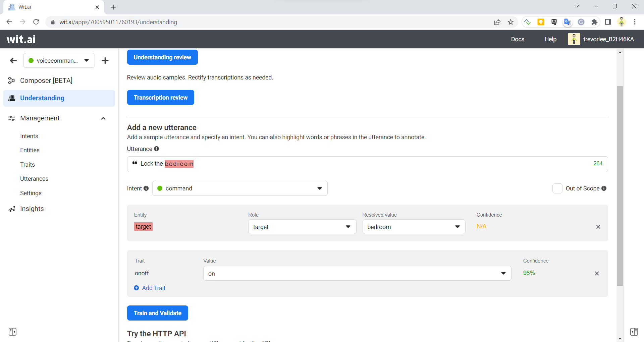Open the Google Translate extension icon
The image size is (644, 342).
coord(568,22)
